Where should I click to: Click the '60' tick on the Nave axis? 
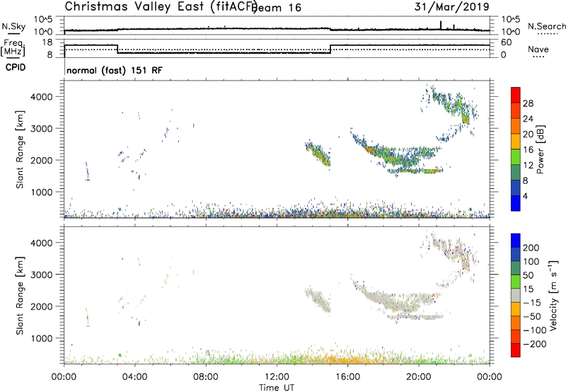(x=507, y=42)
